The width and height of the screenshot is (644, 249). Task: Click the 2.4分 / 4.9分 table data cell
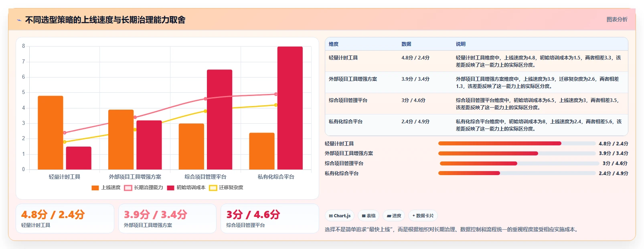pos(415,122)
